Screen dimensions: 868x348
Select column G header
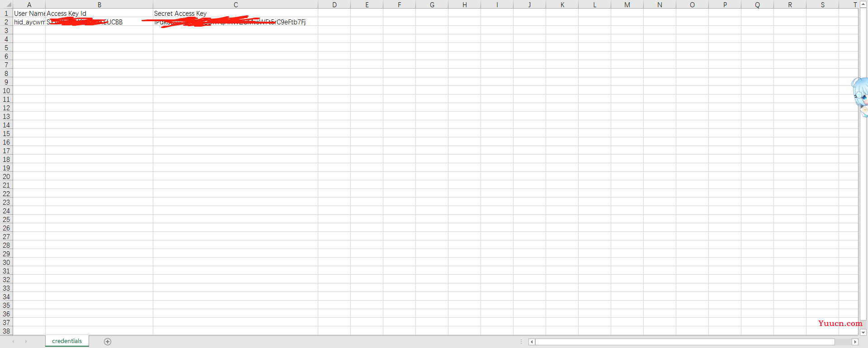click(432, 5)
